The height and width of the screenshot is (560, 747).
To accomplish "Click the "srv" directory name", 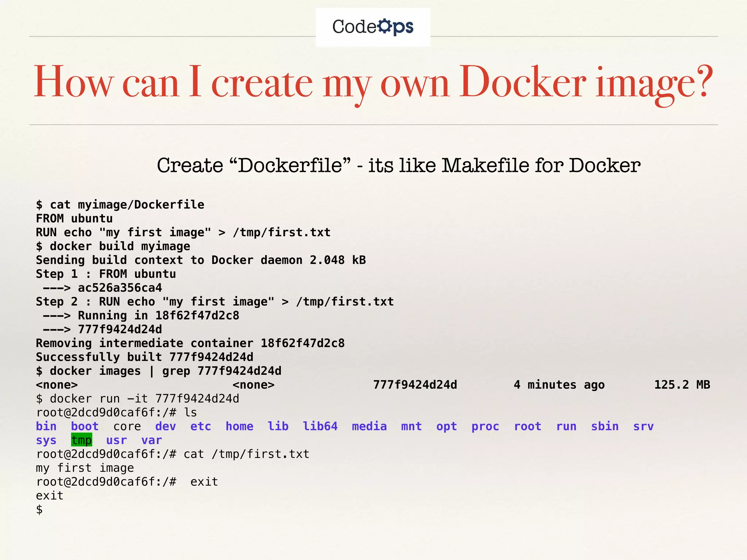I will 643,427.
